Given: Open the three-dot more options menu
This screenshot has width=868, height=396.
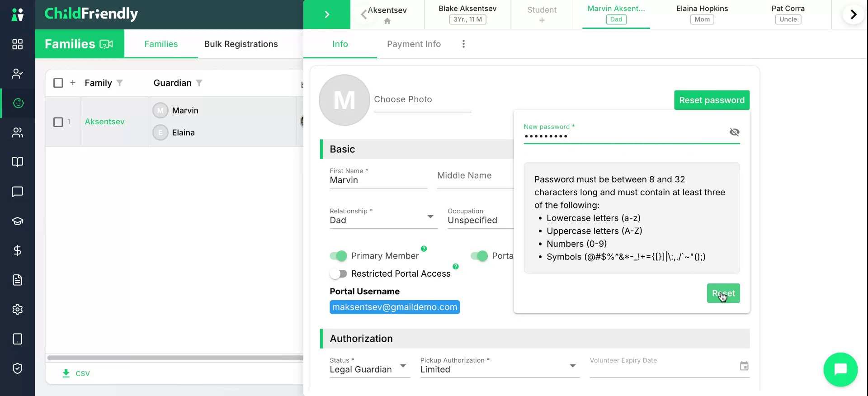Looking at the screenshot, I should click(463, 44).
